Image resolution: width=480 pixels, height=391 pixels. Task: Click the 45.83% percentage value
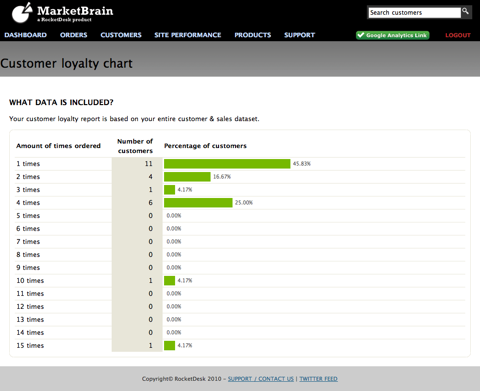click(x=302, y=164)
